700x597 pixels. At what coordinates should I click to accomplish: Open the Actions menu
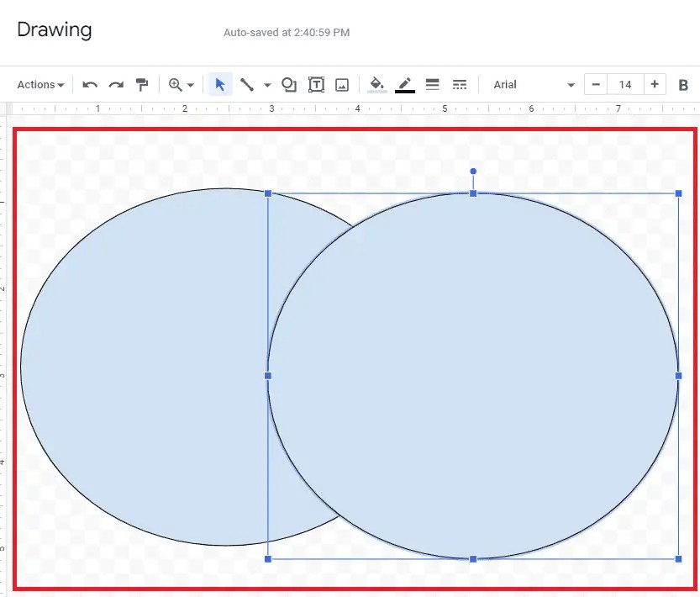click(x=39, y=84)
